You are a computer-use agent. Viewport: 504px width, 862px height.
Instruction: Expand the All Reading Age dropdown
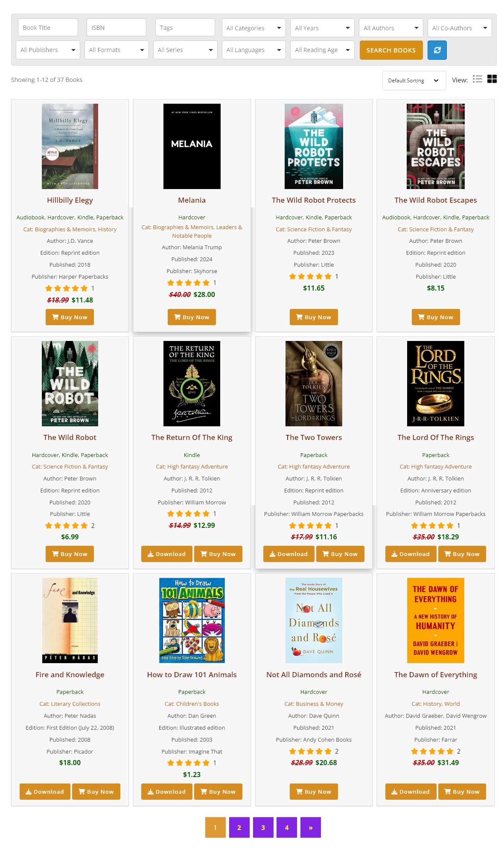tap(322, 50)
